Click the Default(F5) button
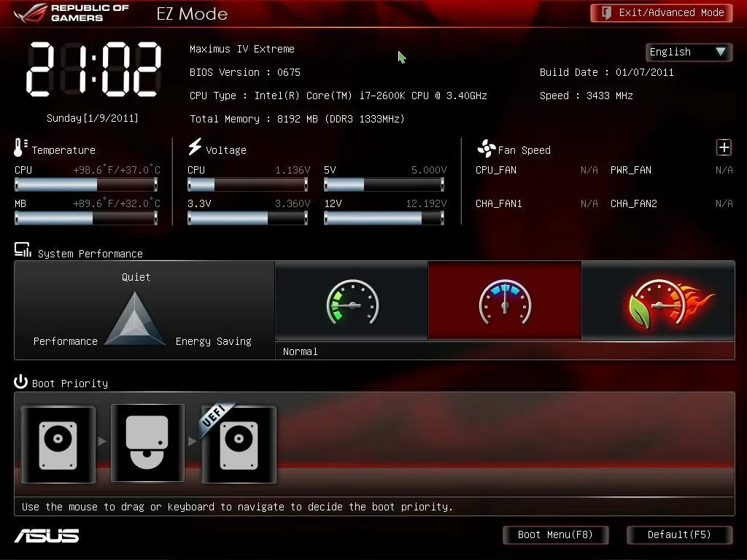This screenshot has height=560, width=747. tap(679, 534)
